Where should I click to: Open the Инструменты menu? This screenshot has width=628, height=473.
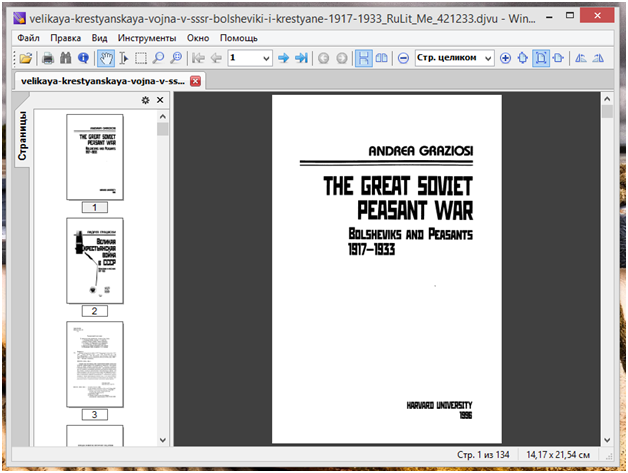click(147, 38)
